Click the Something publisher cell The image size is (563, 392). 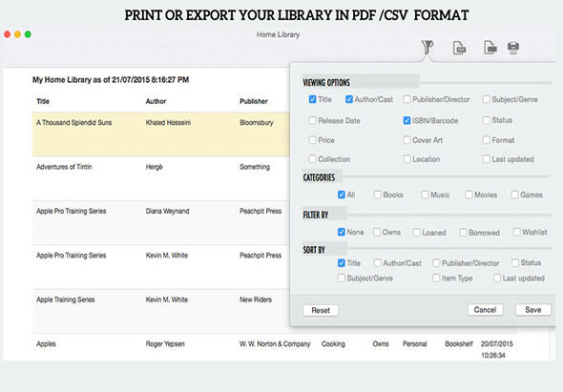255,167
